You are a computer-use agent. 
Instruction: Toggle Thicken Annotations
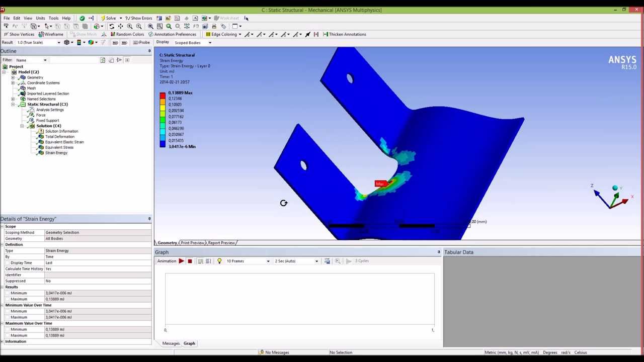tap(345, 34)
